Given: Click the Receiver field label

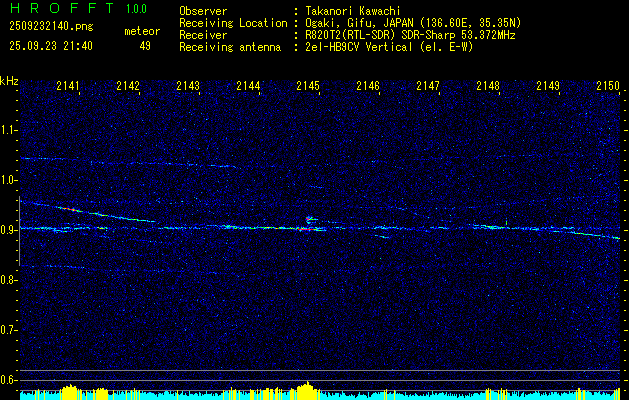Looking at the screenshot, I should (203, 35).
